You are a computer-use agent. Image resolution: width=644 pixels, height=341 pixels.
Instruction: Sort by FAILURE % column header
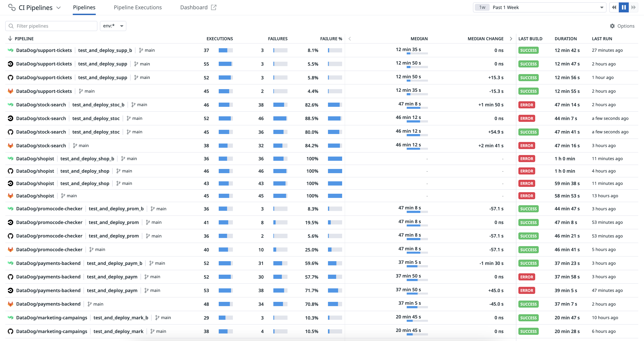tap(331, 39)
